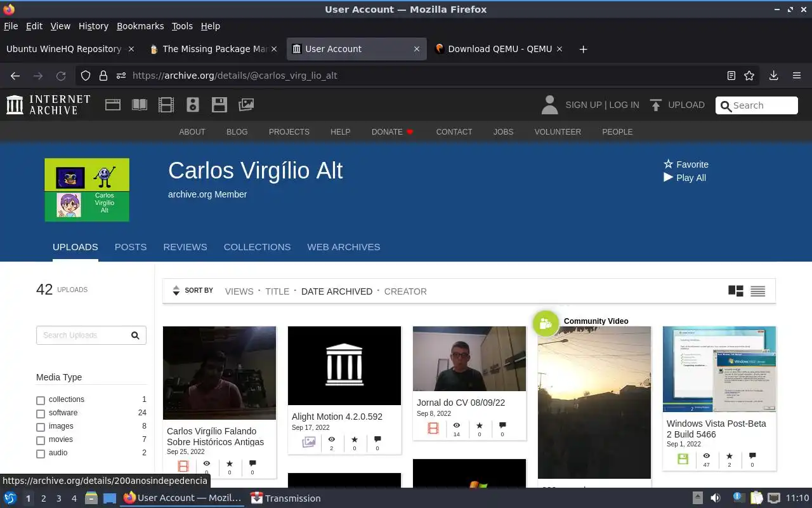Open the History menu
The width and height of the screenshot is (812, 508).
[x=93, y=26]
